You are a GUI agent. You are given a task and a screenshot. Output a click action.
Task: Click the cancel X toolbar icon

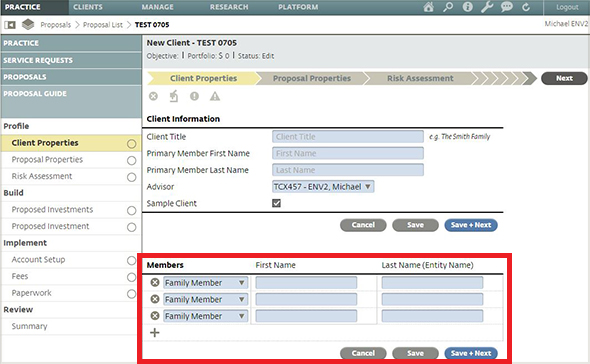tap(153, 96)
